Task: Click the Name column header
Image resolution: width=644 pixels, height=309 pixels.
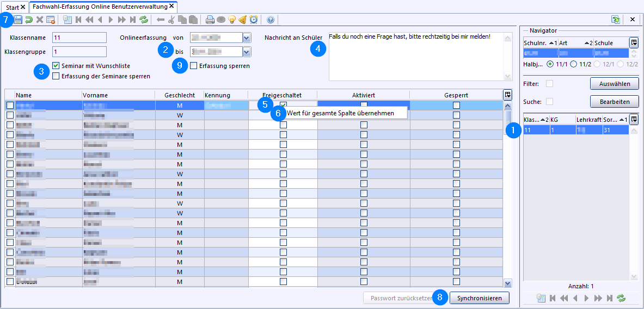Action: pyautogui.click(x=48, y=95)
